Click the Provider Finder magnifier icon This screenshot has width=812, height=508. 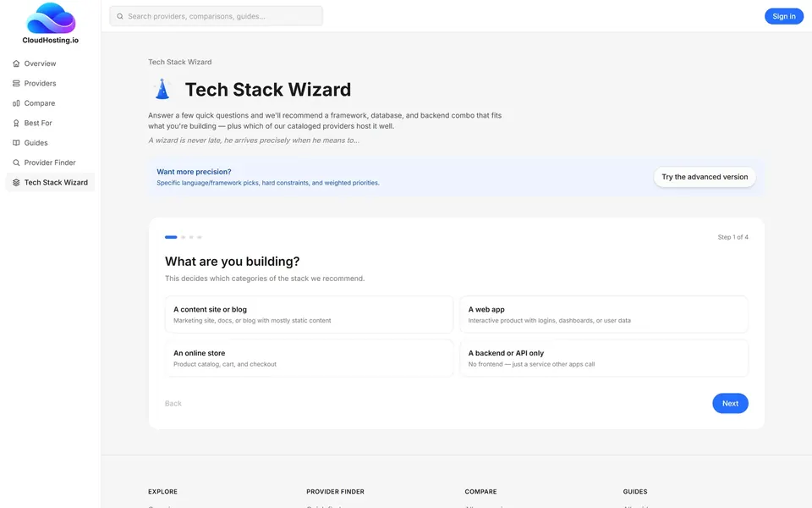coord(16,163)
